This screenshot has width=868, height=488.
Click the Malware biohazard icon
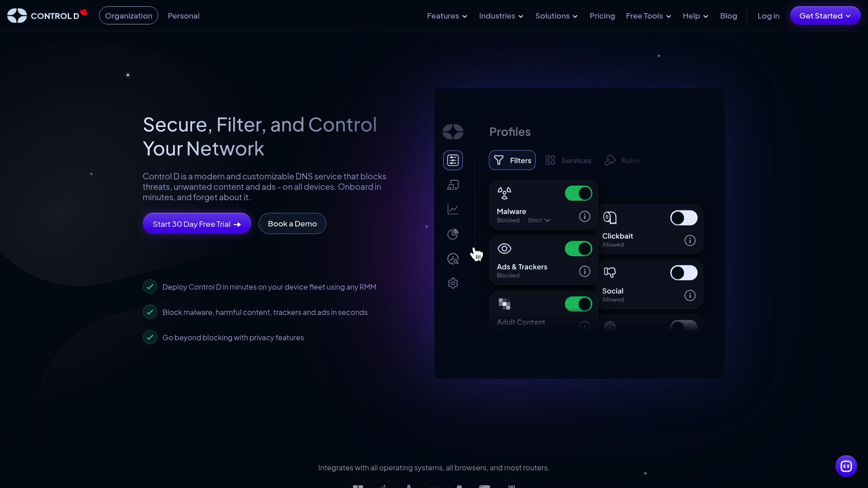coord(505,193)
